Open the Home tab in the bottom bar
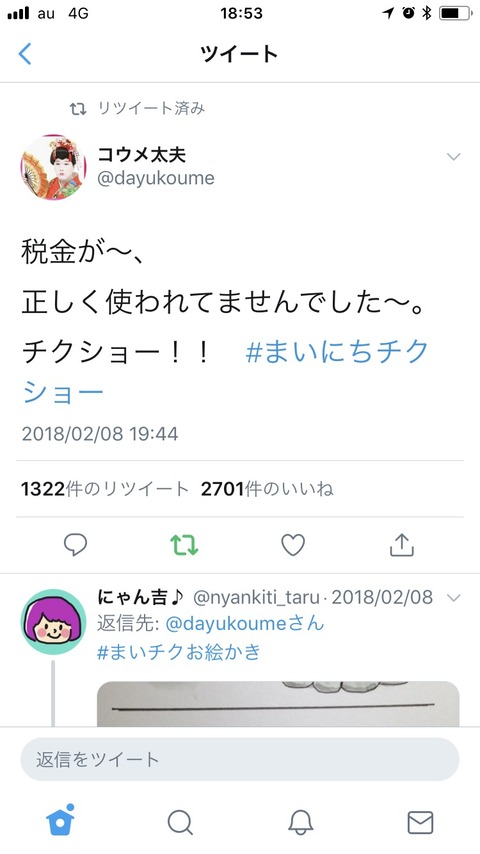 click(60, 820)
